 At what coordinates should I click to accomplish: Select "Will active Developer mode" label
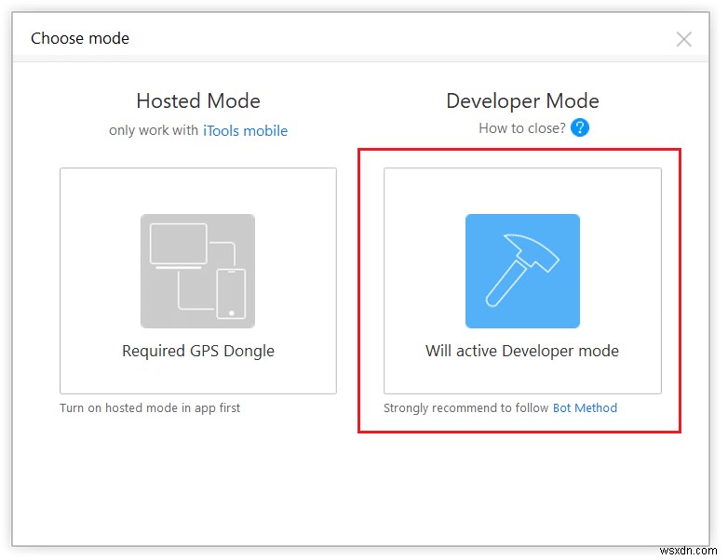pos(522,351)
